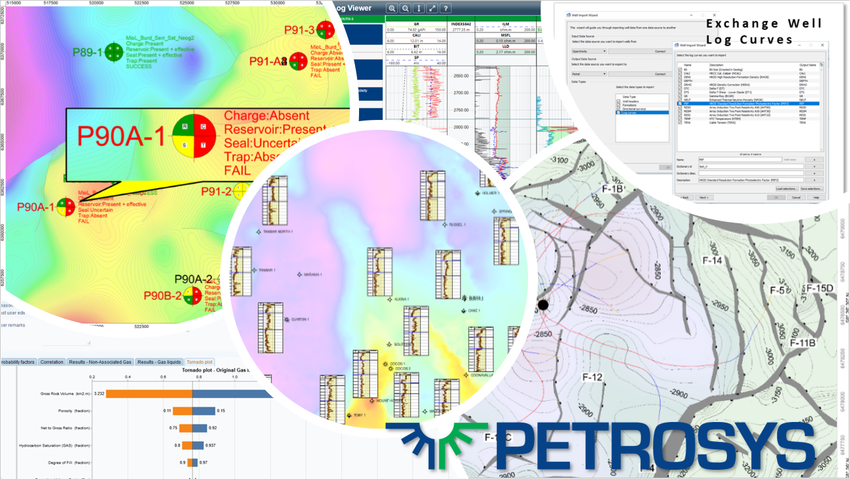This screenshot has width=850, height=479.
Task: Toggle the BS log curve checkbox
Action: click(x=680, y=69)
